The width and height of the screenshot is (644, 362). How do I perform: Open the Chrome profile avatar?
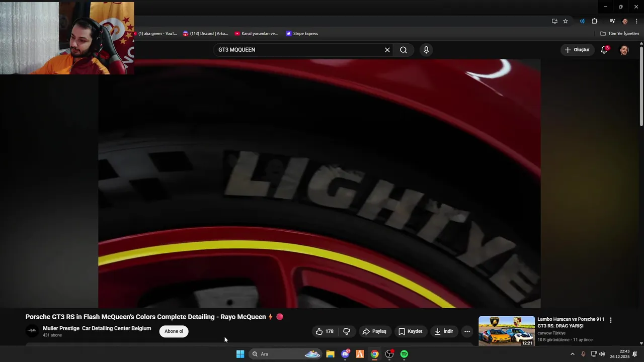(625, 21)
